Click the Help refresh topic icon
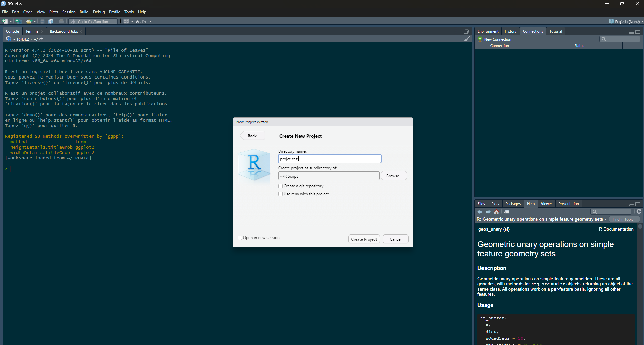 click(x=639, y=211)
